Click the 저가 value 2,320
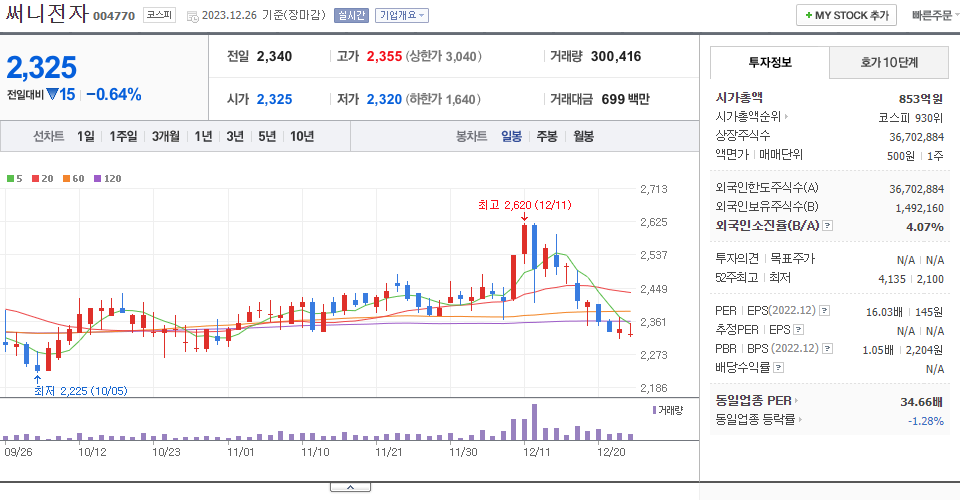 click(x=384, y=99)
